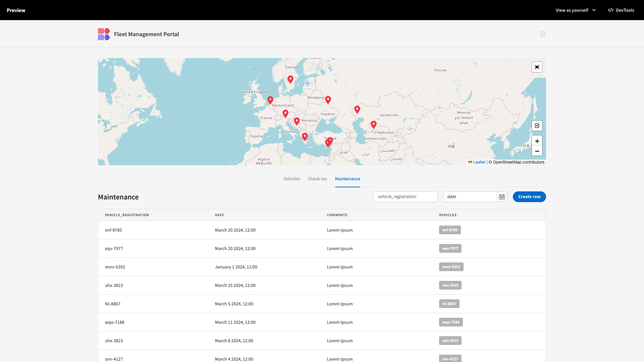Open the app grid menu icon

tap(543, 34)
